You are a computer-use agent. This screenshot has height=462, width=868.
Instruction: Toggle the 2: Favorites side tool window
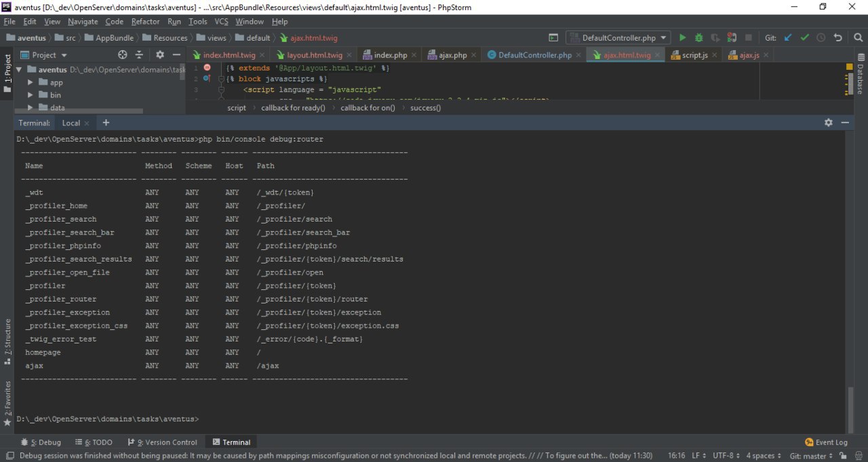[x=7, y=402]
